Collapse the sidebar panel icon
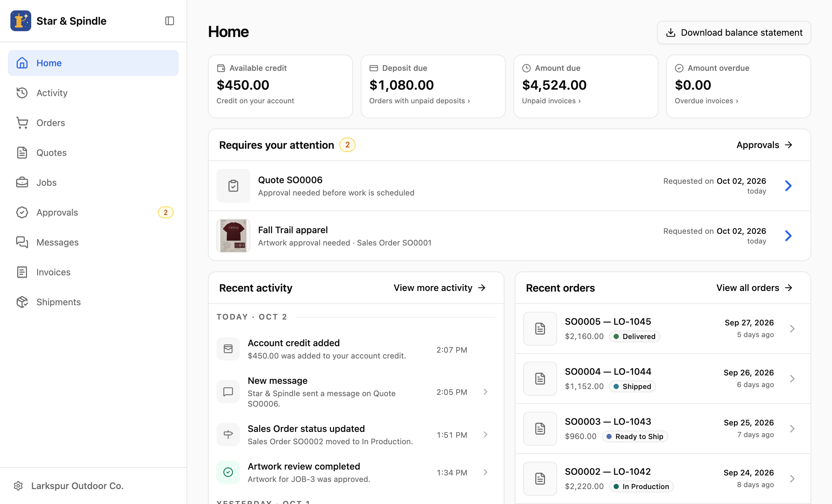832x504 pixels. (170, 21)
